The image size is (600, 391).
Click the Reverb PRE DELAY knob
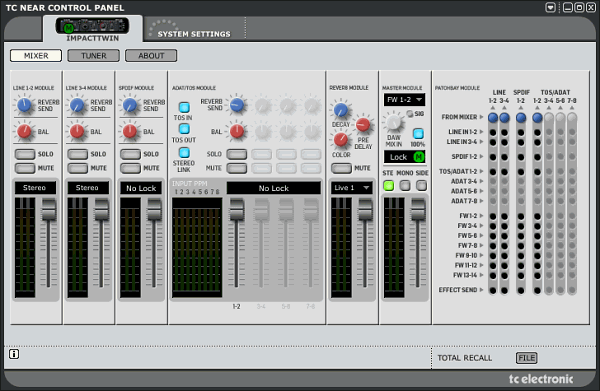click(362, 124)
